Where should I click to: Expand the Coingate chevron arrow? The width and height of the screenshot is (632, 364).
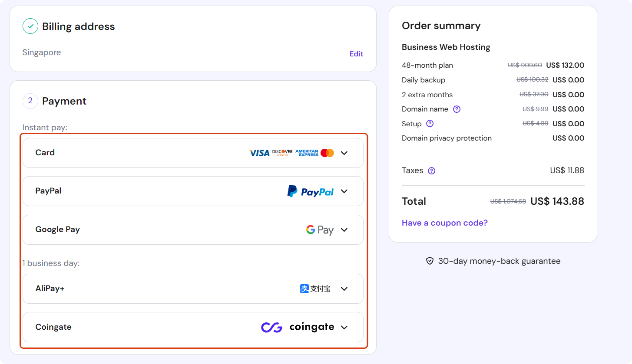tap(344, 327)
